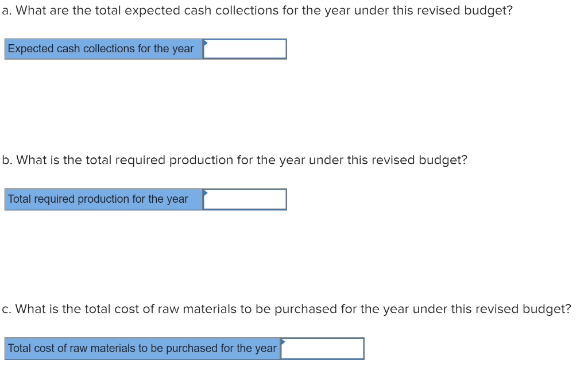Click the Total required production answer field
Screen dimensions: 588x386
[x=245, y=199]
